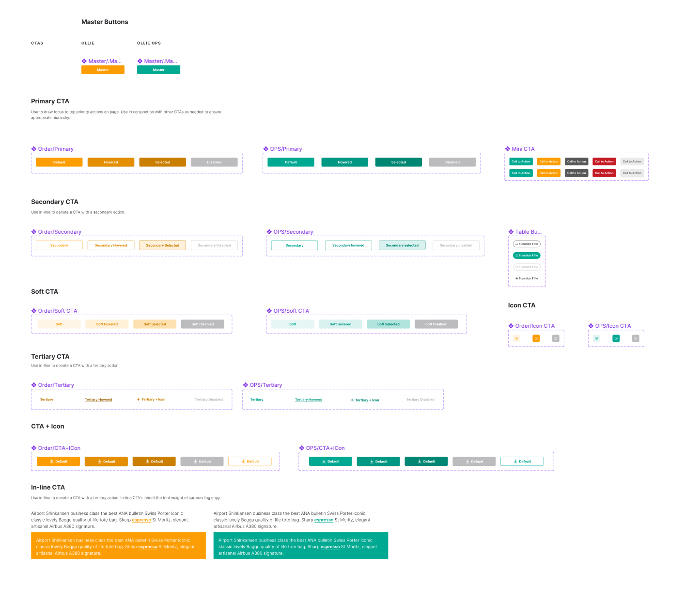700x590 pixels.
Task: Click the outlined Function Title table button
Action: coord(527,244)
